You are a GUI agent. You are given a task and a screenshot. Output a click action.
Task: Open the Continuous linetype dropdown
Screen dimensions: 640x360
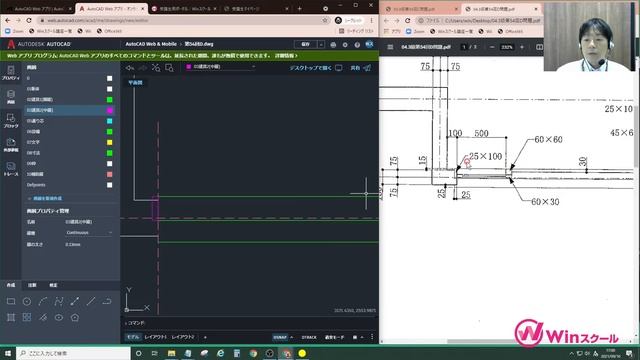pyautogui.click(x=89, y=233)
